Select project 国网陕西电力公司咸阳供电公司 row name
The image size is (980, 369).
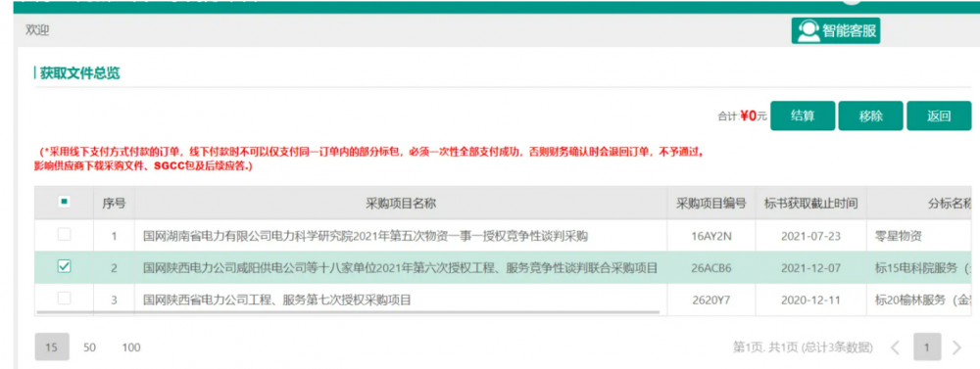(400, 268)
